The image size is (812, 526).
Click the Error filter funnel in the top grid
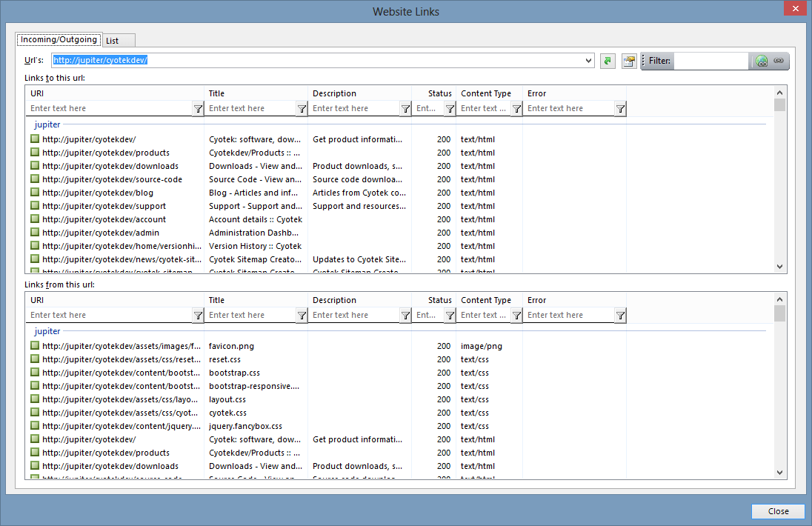tap(620, 109)
